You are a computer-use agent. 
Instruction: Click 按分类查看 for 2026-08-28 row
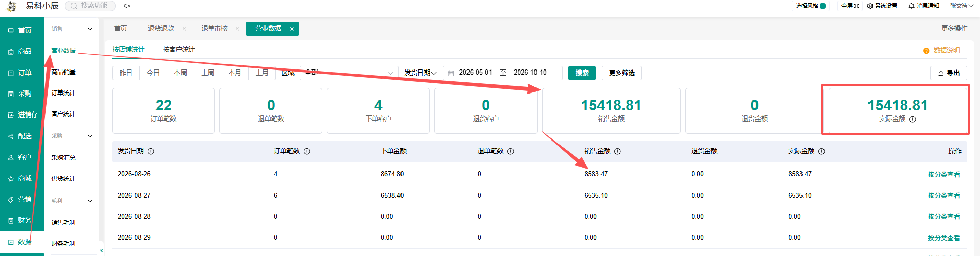click(944, 216)
